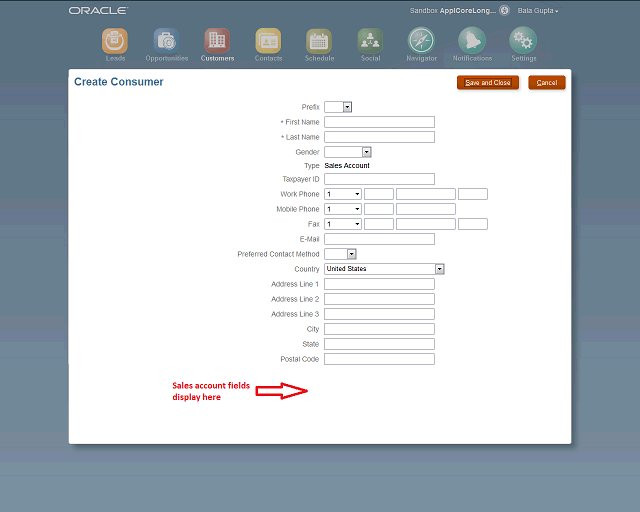Open the Notifications bell icon
The height and width of the screenshot is (512, 640).
pyautogui.click(x=472, y=40)
